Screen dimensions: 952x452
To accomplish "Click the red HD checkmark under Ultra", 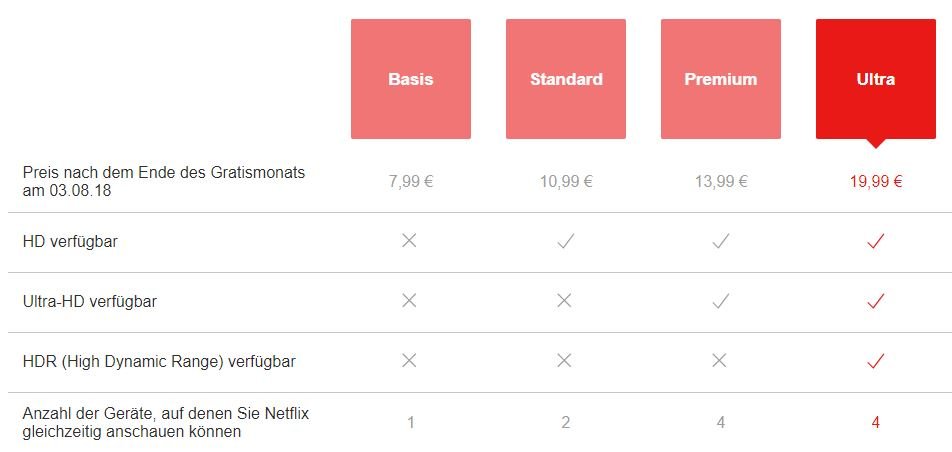I will pos(876,242).
